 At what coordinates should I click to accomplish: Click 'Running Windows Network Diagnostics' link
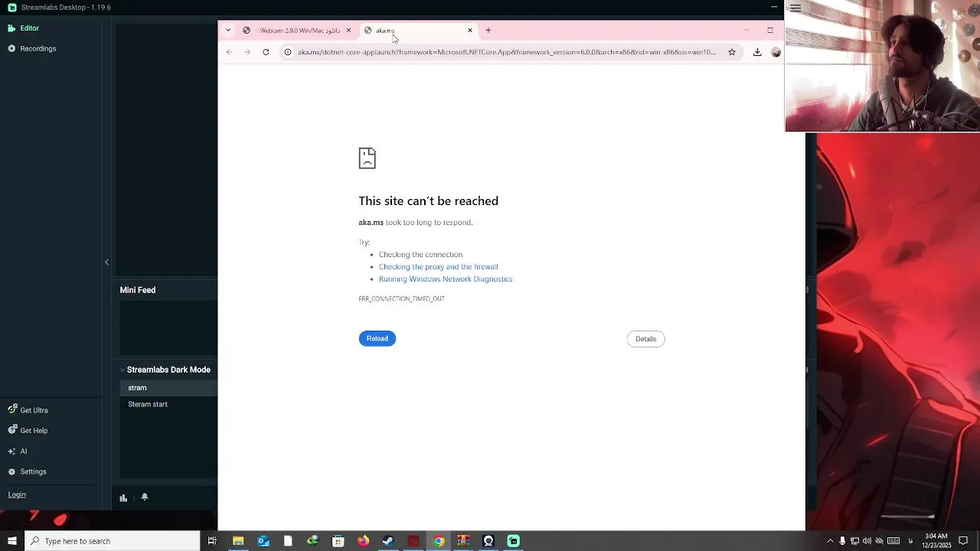point(446,279)
